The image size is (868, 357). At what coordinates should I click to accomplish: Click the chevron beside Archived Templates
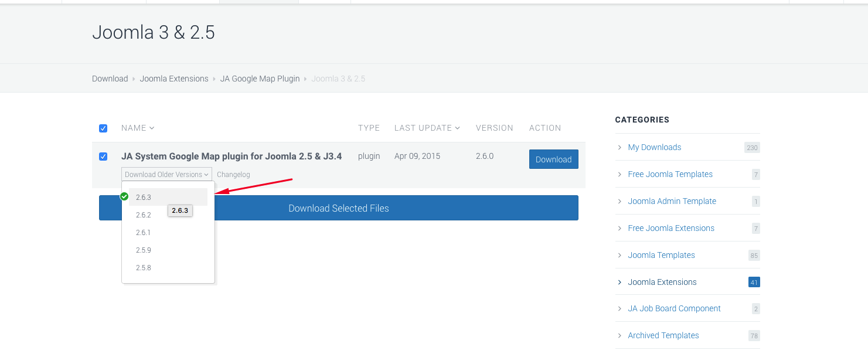tap(620, 335)
